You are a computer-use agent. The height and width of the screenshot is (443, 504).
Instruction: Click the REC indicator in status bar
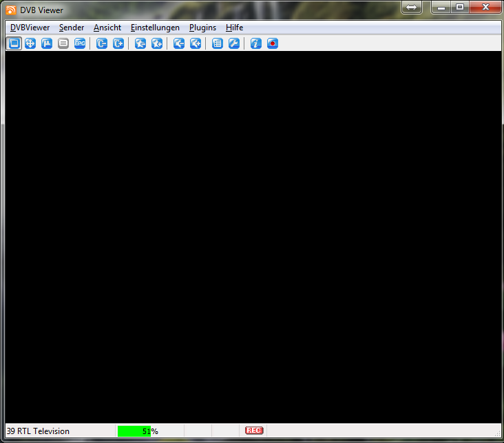click(254, 431)
